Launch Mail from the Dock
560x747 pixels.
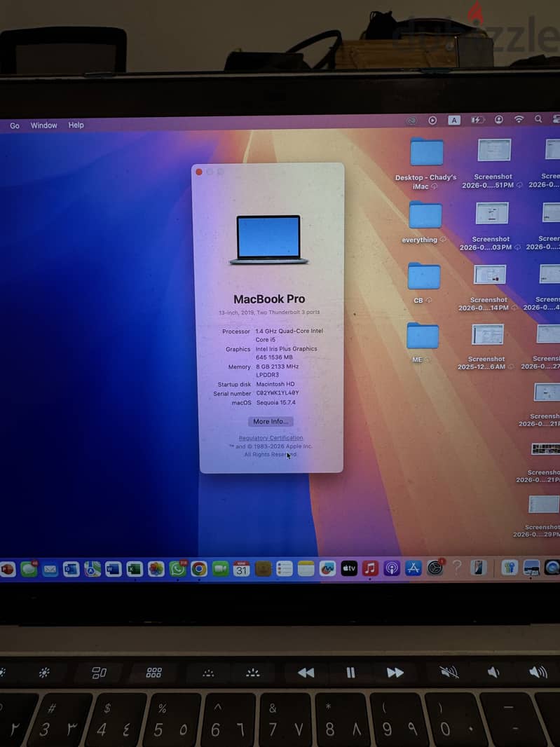[x=50, y=569]
